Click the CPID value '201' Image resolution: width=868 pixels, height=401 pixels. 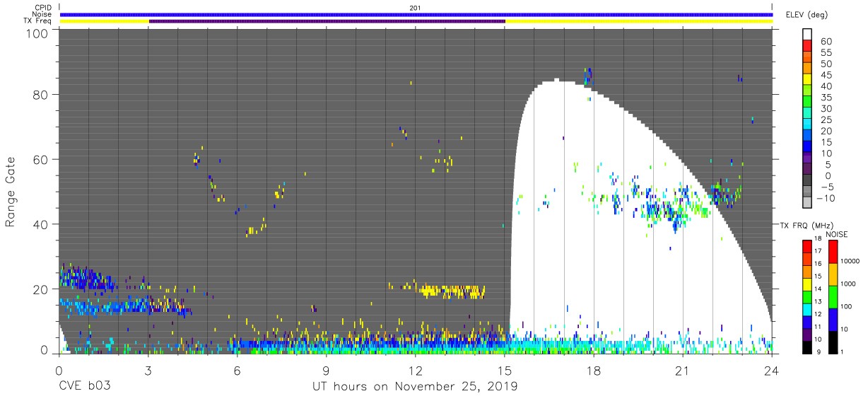(x=416, y=8)
